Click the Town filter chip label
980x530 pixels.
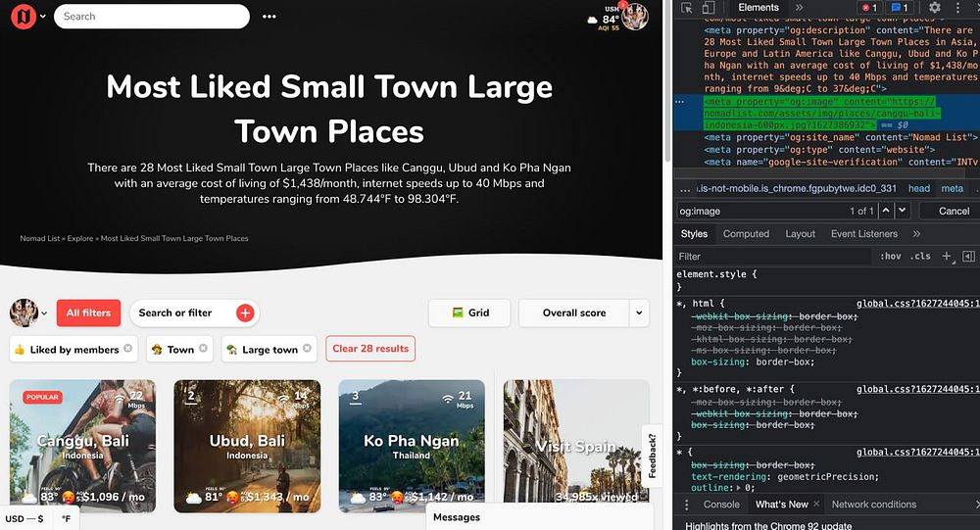(x=180, y=350)
